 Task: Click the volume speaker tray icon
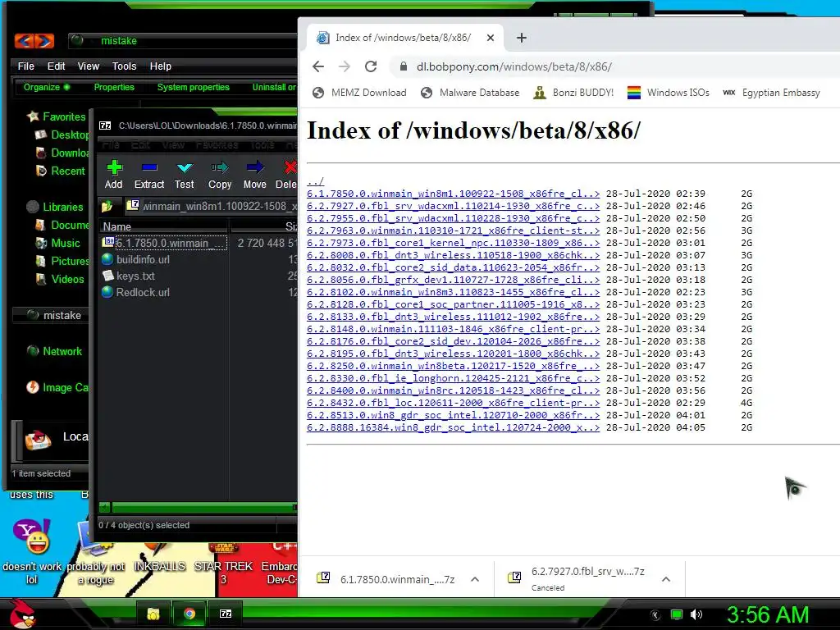(696, 614)
